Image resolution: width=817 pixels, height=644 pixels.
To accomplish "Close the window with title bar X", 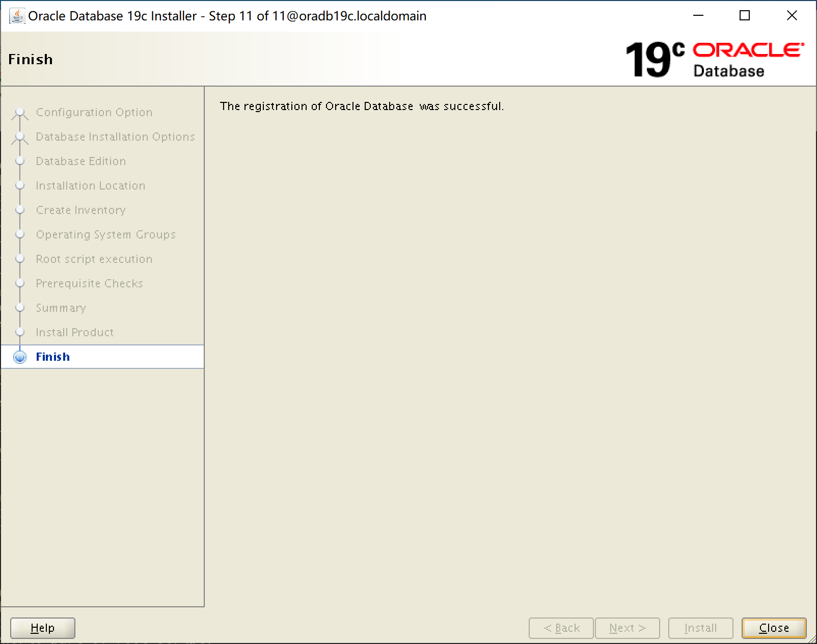I will tap(792, 15).
